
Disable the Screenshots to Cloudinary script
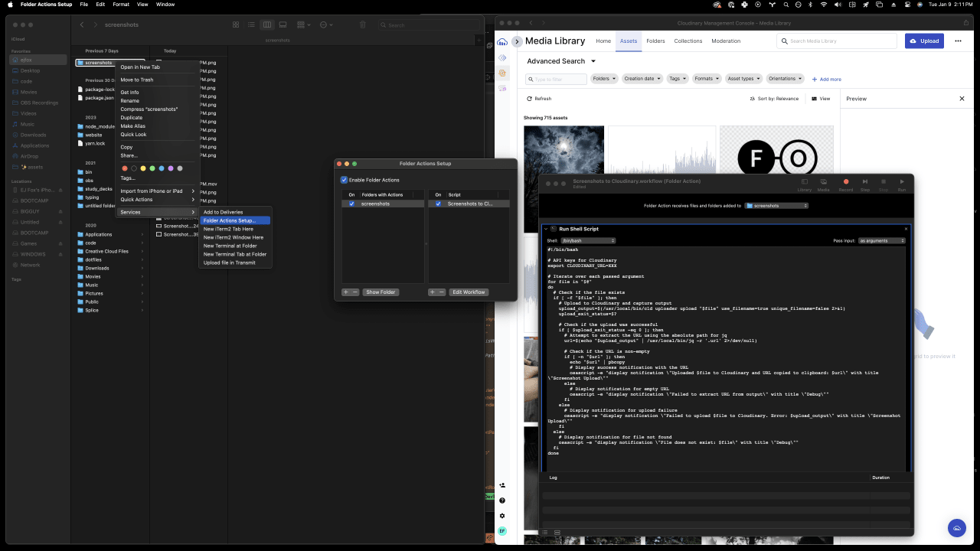(x=438, y=204)
